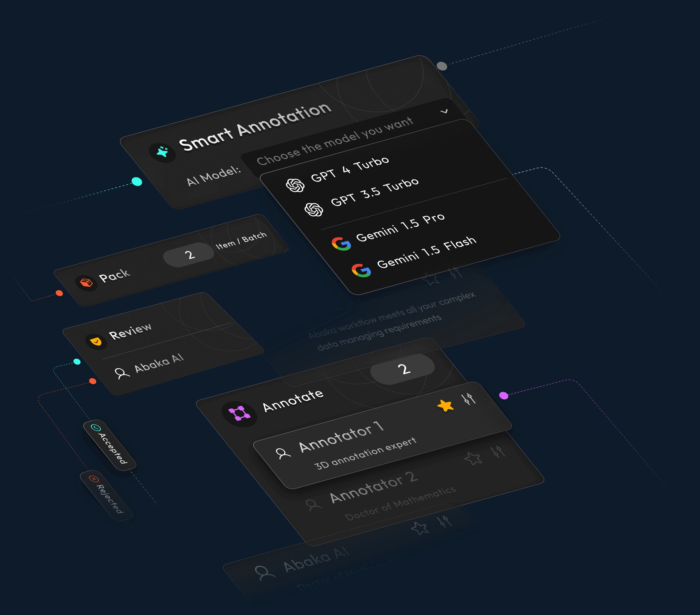
Task: Select GPT 3.5 Turbo from the model list
Action: (x=375, y=192)
